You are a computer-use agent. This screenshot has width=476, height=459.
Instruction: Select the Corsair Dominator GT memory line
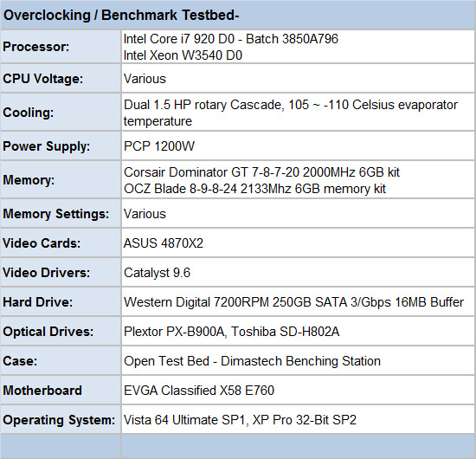(x=261, y=172)
